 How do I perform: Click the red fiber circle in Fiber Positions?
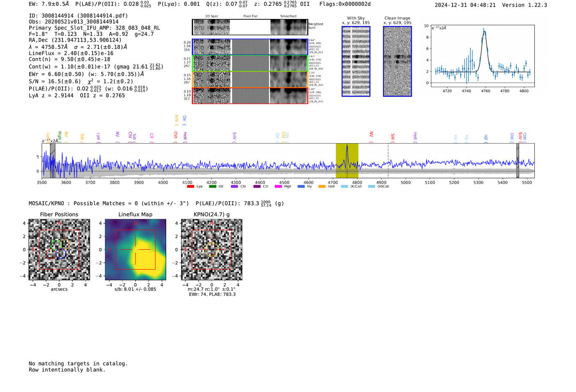point(51,253)
